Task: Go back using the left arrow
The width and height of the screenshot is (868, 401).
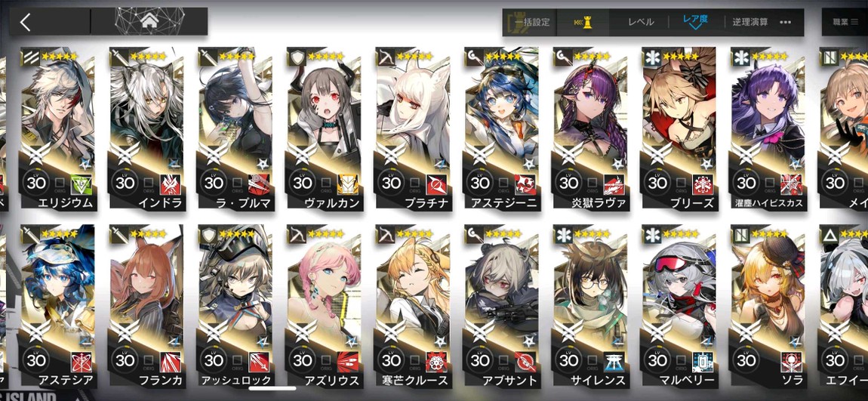Action: click(x=26, y=22)
